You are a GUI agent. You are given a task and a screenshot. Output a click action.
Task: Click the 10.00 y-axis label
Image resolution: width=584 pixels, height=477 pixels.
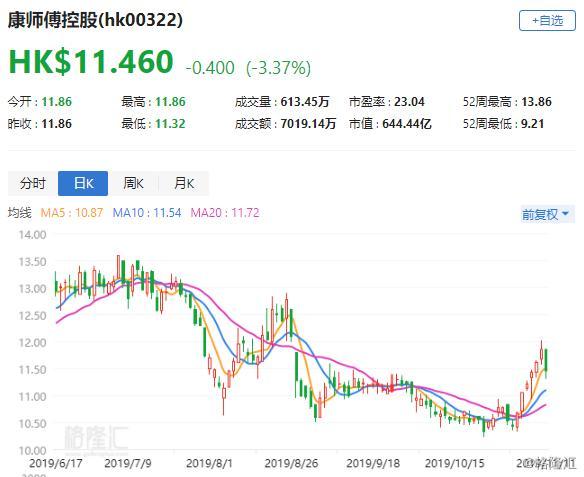tap(32, 451)
